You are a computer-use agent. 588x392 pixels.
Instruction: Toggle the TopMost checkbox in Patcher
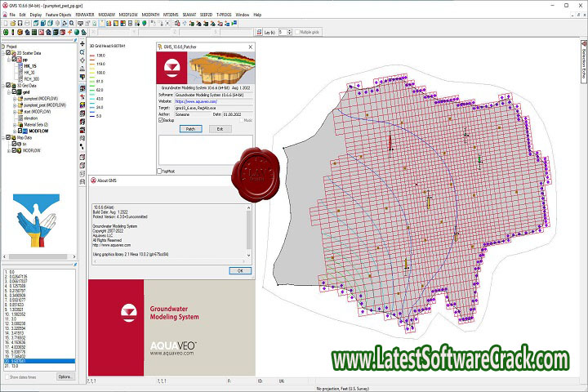tap(159, 171)
